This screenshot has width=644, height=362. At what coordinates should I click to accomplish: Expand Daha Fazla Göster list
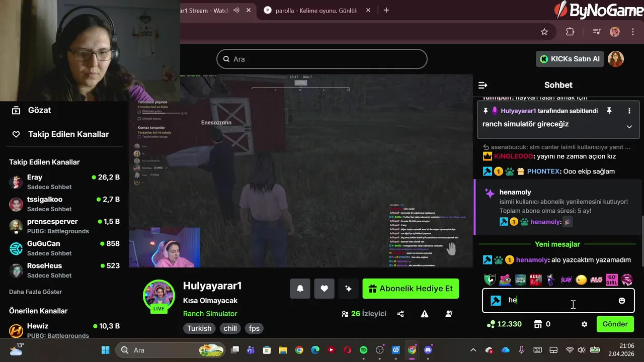coord(35,292)
